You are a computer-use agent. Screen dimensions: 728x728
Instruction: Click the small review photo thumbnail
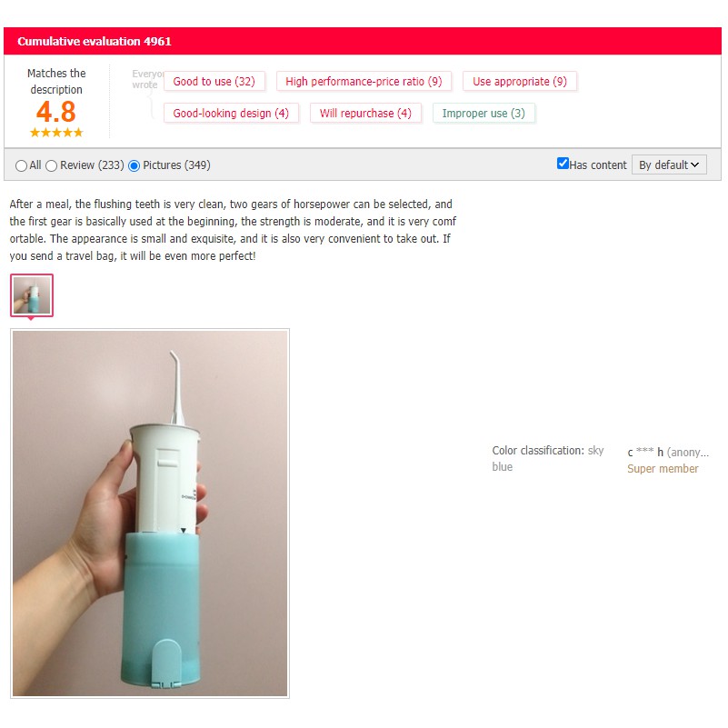(32, 295)
